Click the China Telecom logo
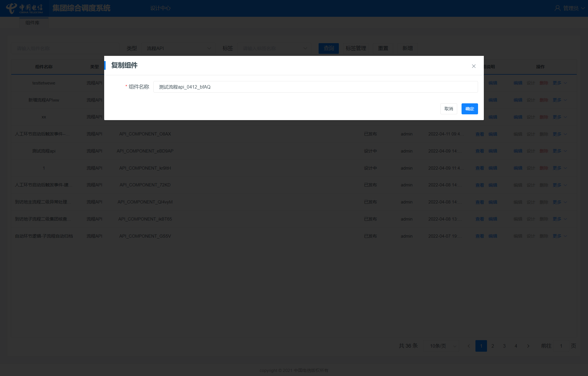This screenshot has height=376, width=588. click(x=24, y=8)
